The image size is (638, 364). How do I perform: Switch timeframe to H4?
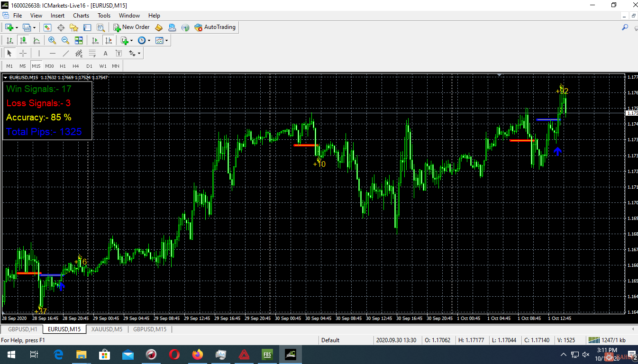76,66
